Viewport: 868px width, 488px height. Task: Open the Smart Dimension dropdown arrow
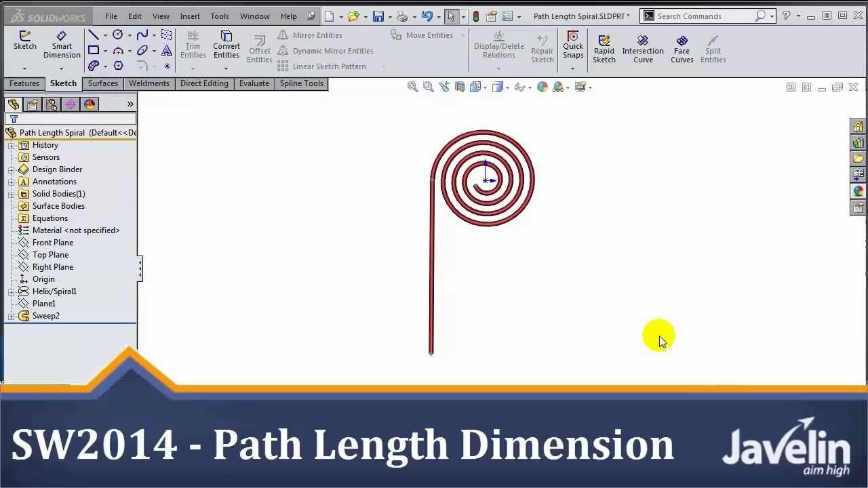[61, 68]
